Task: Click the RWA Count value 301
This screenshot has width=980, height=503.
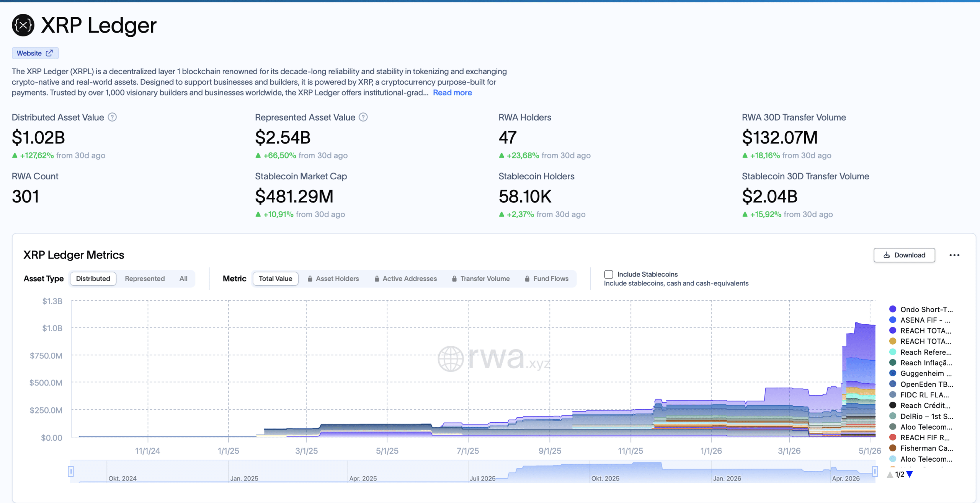Action: [x=26, y=197]
